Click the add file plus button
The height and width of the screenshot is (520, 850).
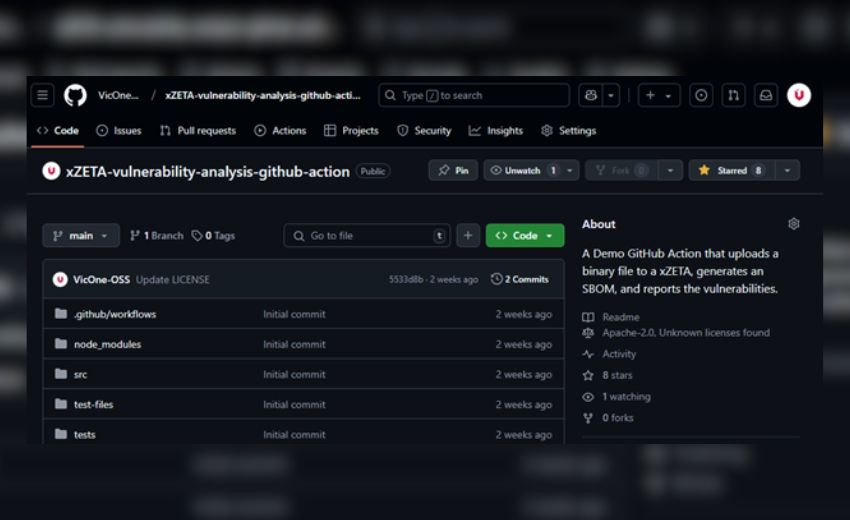tap(468, 235)
